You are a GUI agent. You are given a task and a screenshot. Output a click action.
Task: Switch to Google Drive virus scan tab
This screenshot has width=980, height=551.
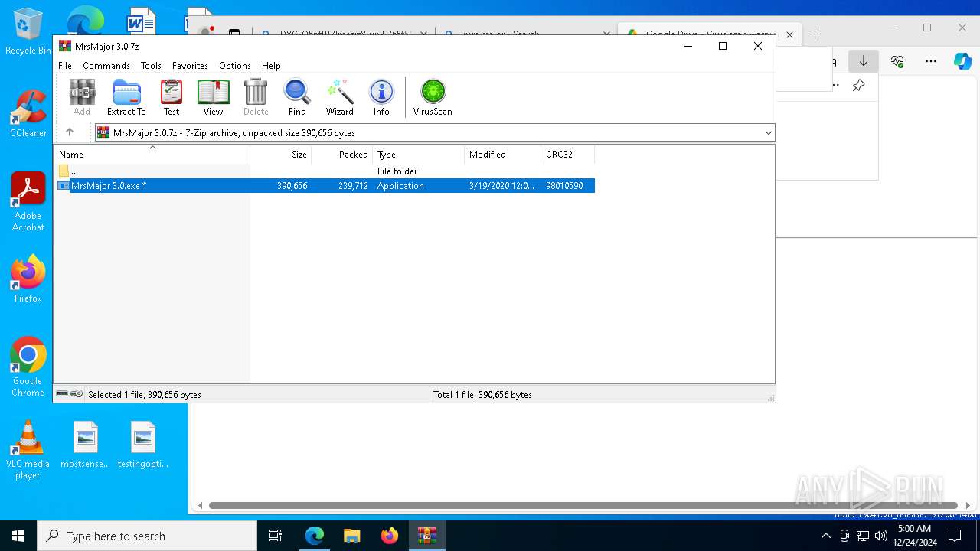point(710,34)
